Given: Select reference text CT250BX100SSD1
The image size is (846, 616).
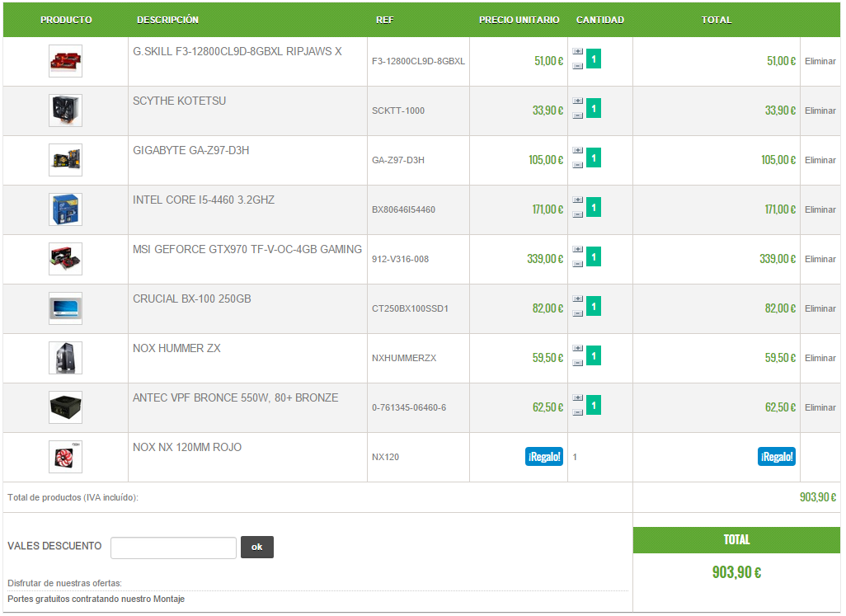Looking at the screenshot, I should 410,308.
